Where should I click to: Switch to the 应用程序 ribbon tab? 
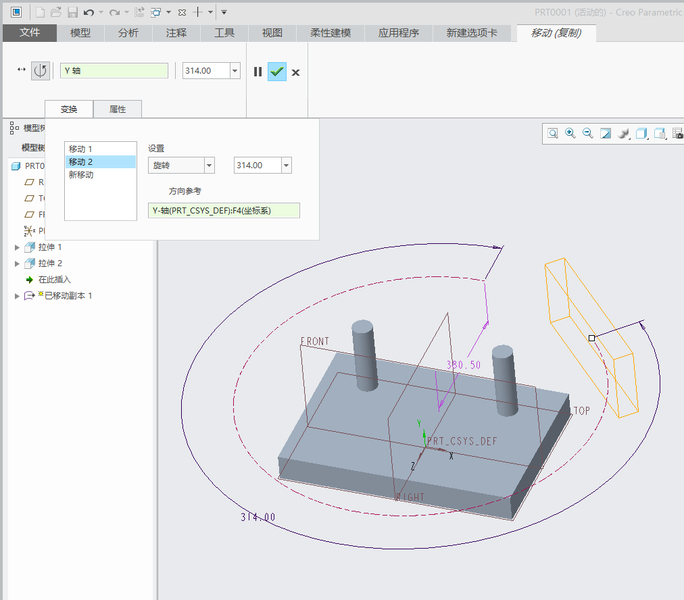pyautogui.click(x=399, y=33)
